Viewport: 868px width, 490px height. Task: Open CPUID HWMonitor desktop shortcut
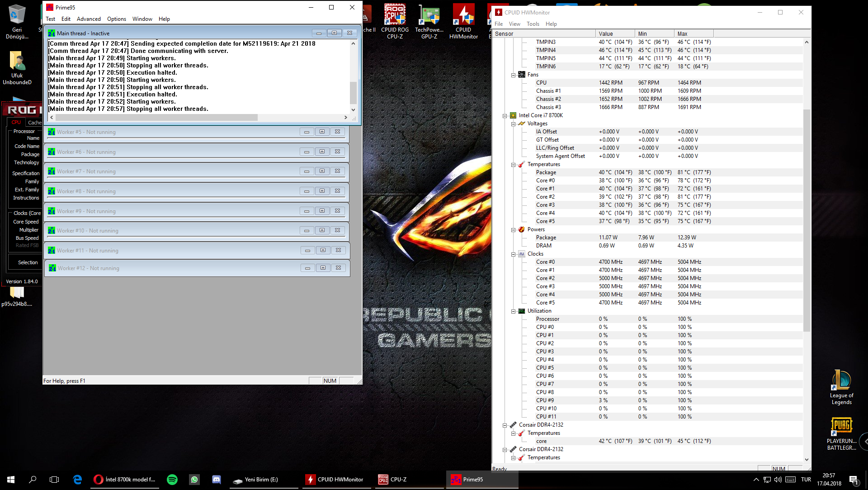463,22
